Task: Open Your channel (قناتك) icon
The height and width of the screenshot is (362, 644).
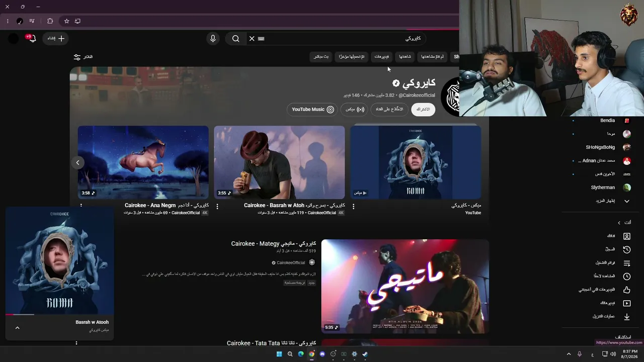Action: [x=627, y=236]
